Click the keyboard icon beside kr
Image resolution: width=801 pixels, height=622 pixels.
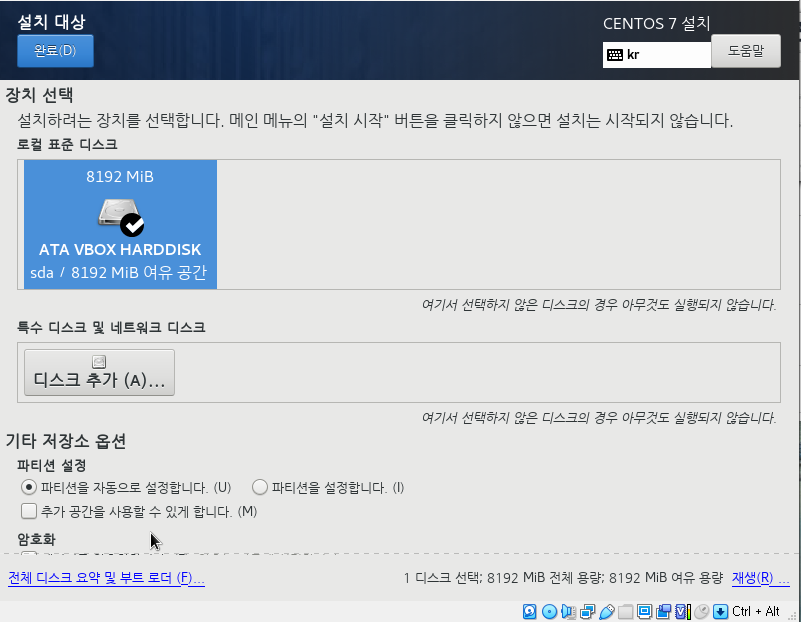615,55
